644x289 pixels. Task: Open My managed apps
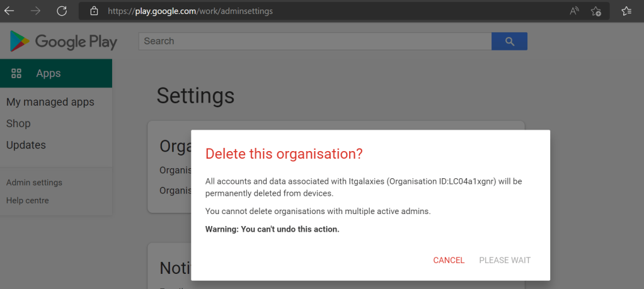click(x=50, y=102)
